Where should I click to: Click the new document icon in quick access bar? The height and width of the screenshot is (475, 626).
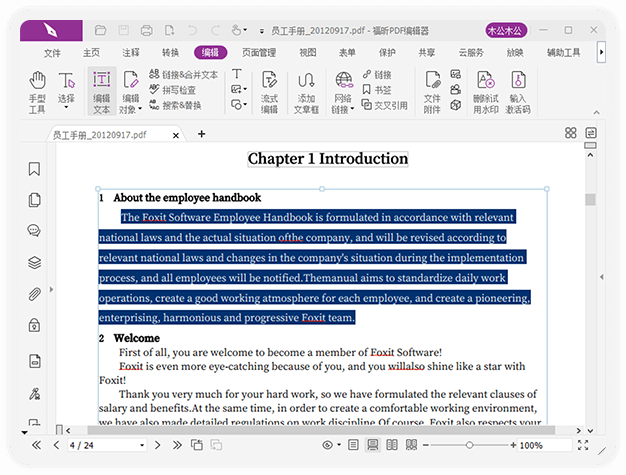[x=169, y=30]
